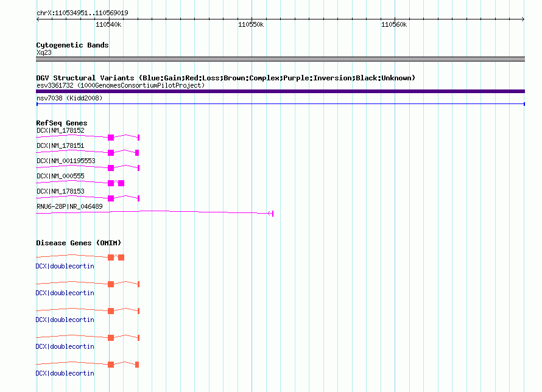Click the 110560k ruler tick label
The height and width of the screenshot is (392, 542).
(x=394, y=24)
